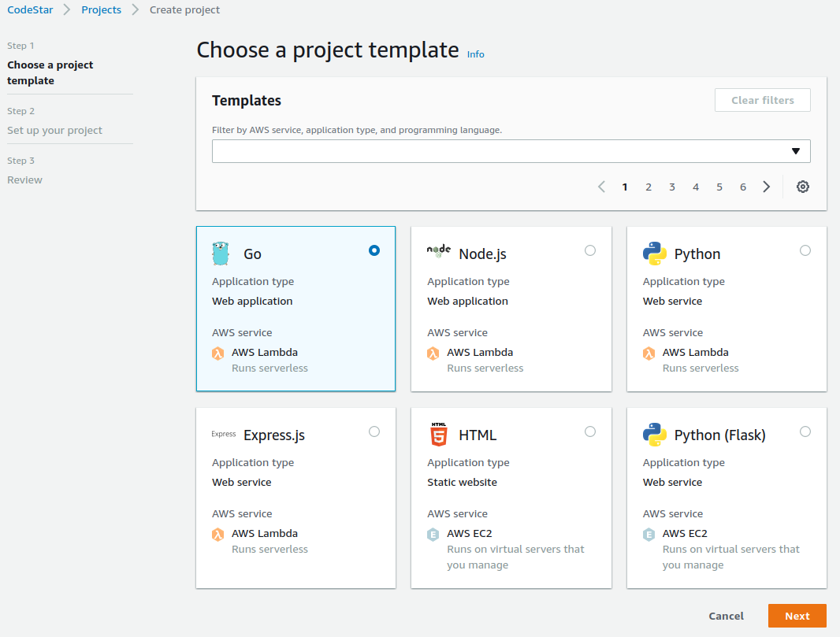
Task: Click the Go template card title
Action: tap(252, 254)
